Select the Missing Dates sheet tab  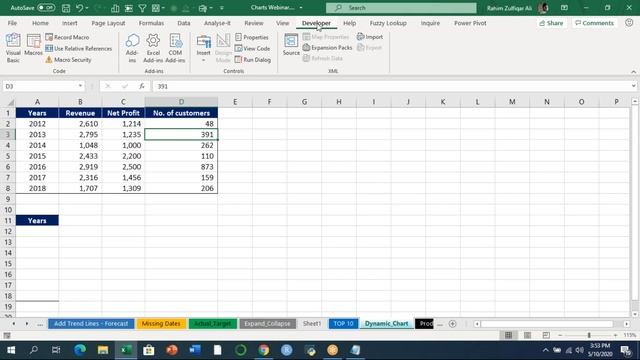point(161,324)
